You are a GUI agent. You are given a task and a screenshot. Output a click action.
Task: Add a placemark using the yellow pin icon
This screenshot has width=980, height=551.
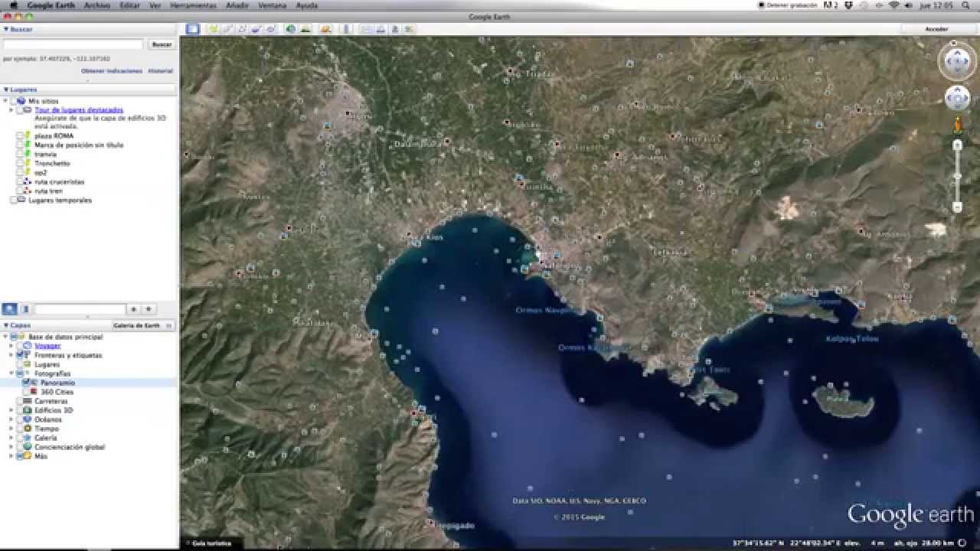pyautogui.click(x=213, y=29)
